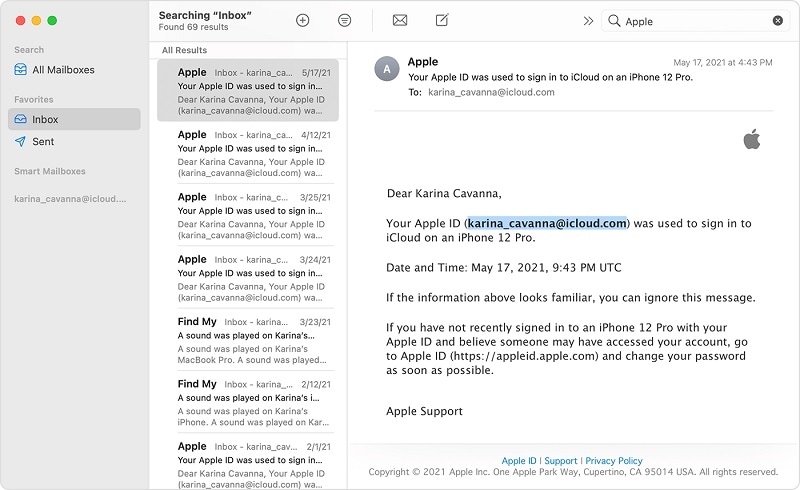Open the Apple email dated 3/25/21
800x490 pixels.
pos(247,215)
